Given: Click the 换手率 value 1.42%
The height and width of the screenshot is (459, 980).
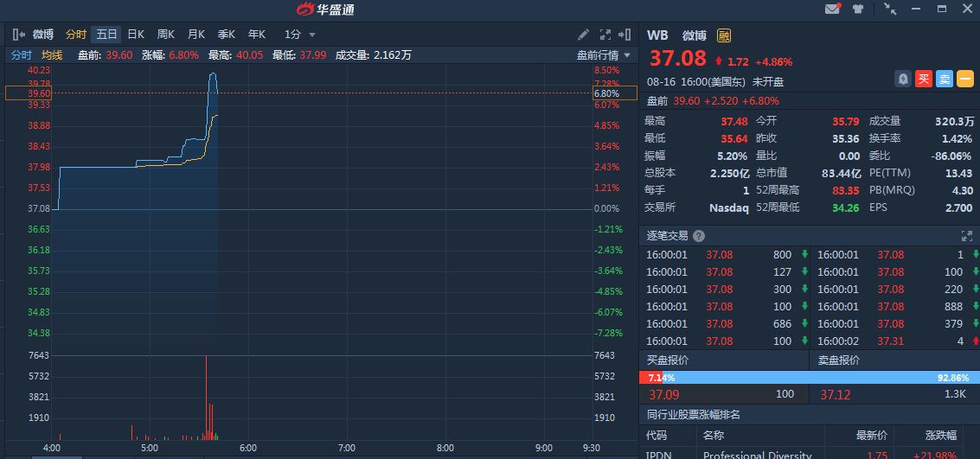Looking at the screenshot, I should point(958,138).
